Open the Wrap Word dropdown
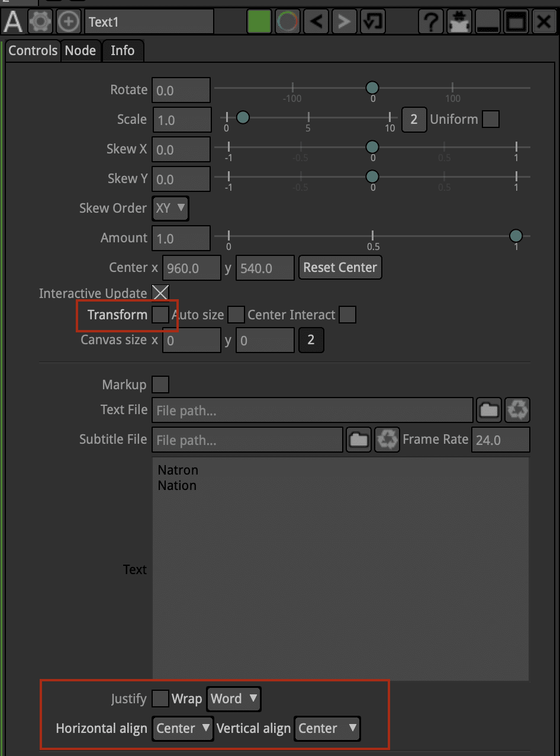 (234, 699)
